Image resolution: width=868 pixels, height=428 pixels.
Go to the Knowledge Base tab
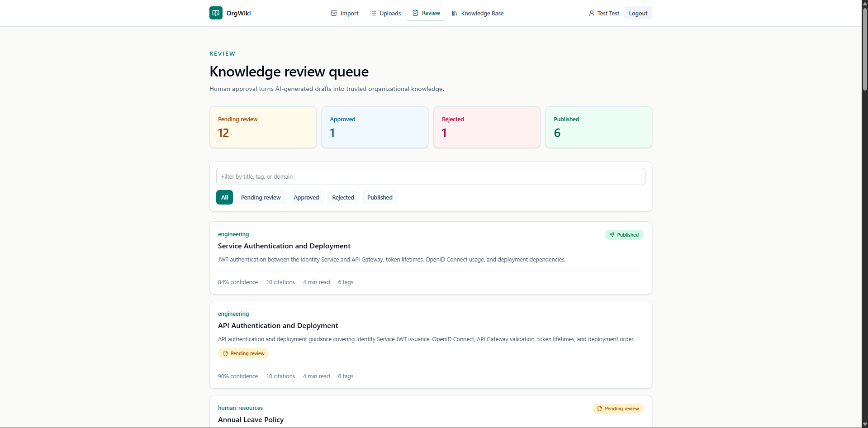tap(478, 13)
